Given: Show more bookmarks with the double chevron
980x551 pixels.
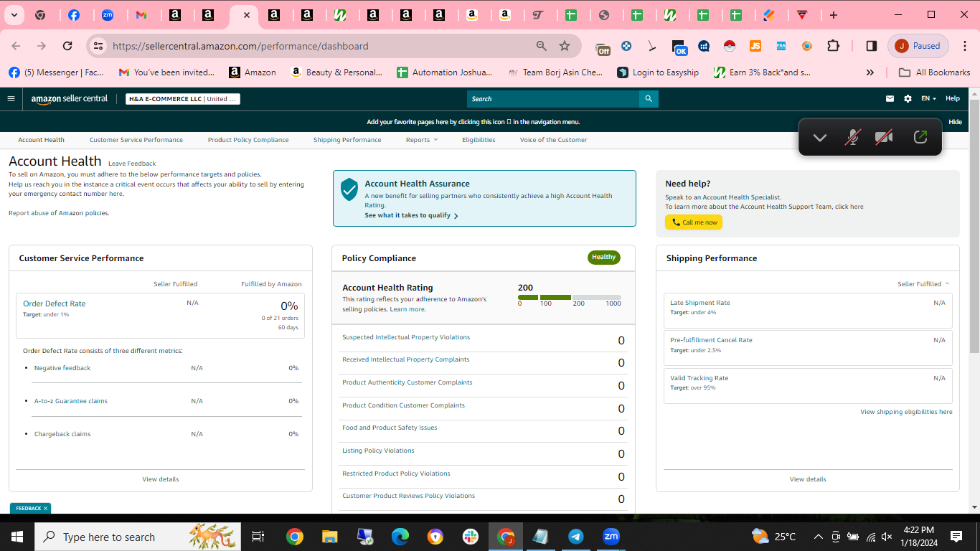Looking at the screenshot, I should (x=870, y=72).
